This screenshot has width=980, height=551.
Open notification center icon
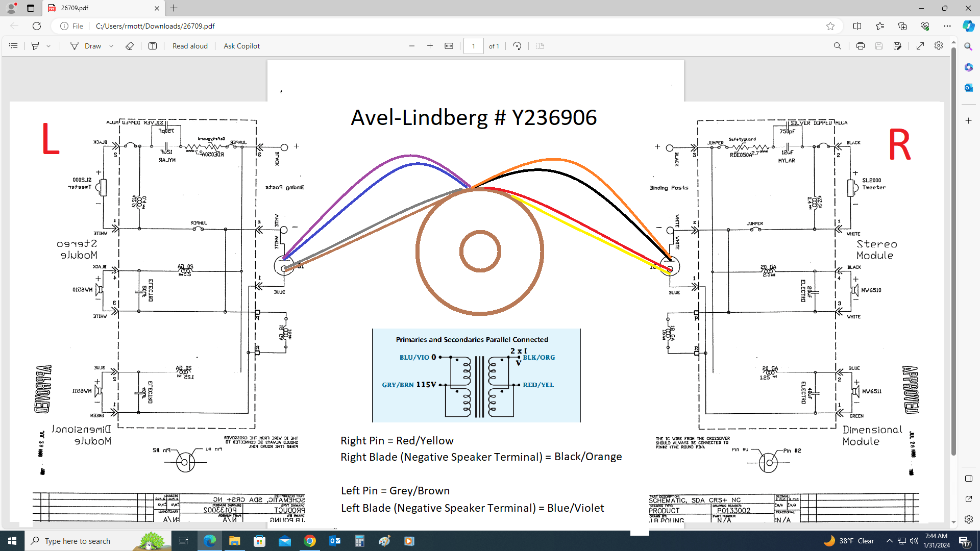coord(964,541)
